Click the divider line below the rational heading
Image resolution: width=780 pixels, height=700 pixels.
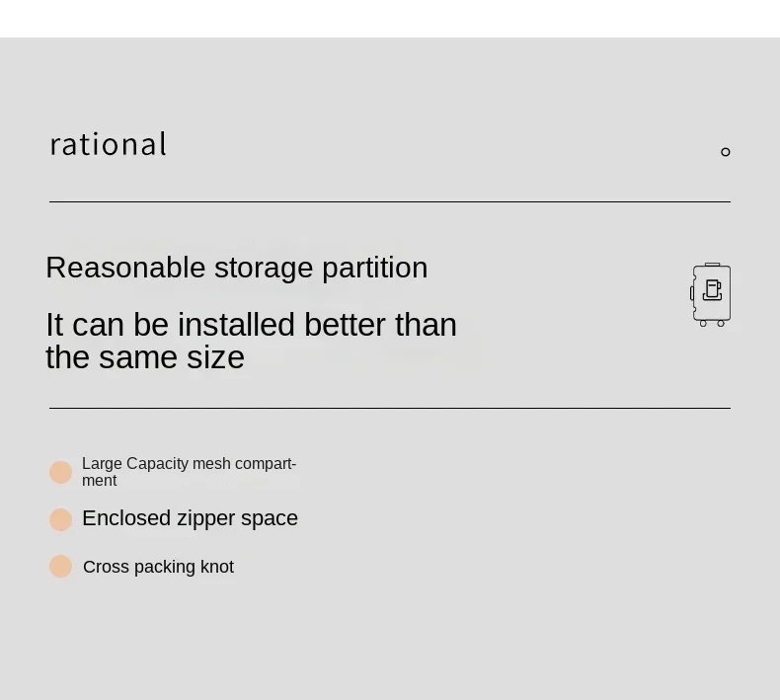point(389,201)
